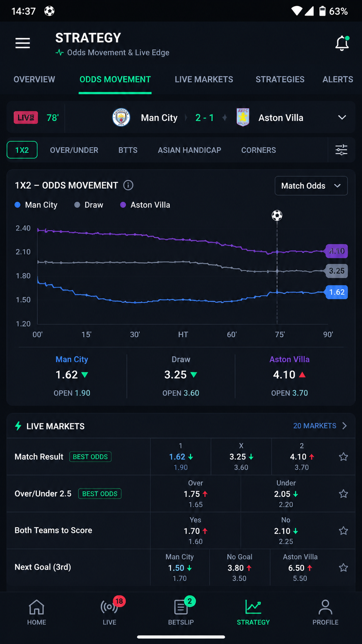
Task: Switch to Live Markets tab
Action: point(204,79)
